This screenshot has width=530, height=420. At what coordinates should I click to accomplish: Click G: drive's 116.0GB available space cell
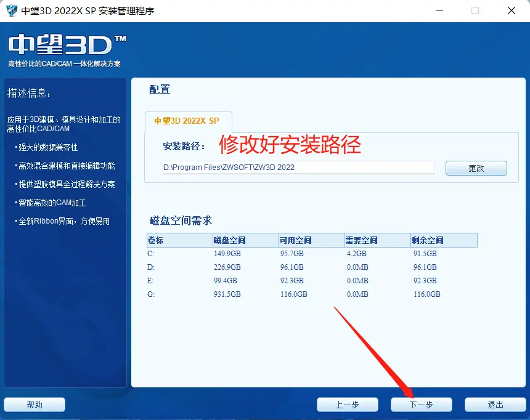point(294,294)
